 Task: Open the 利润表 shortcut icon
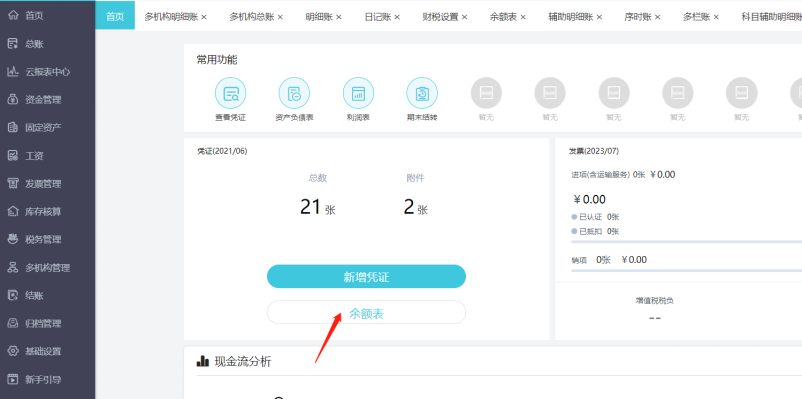point(358,93)
